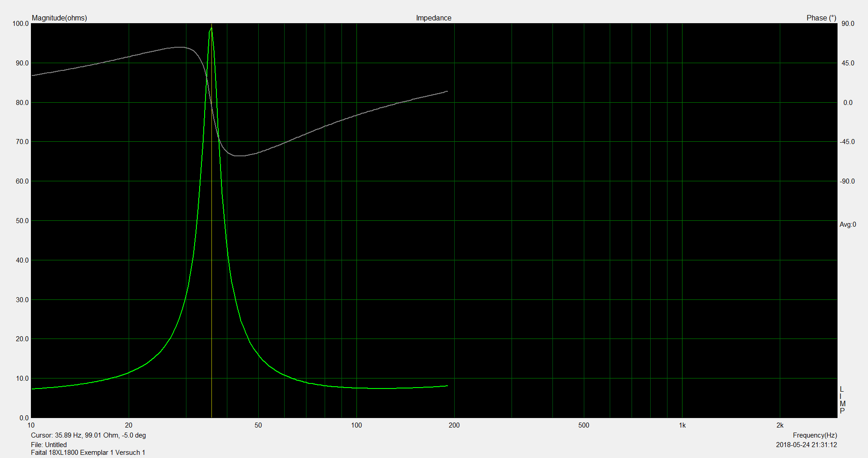Click the -45.0 phase axis tick label
Viewport: 868px width, 458px height.
click(x=847, y=142)
